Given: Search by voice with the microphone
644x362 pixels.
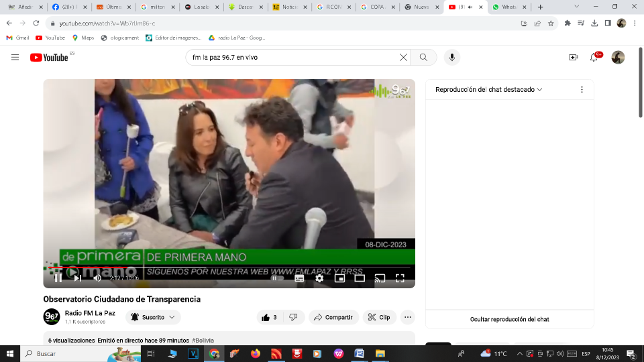Looking at the screenshot, I should tap(451, 58).
